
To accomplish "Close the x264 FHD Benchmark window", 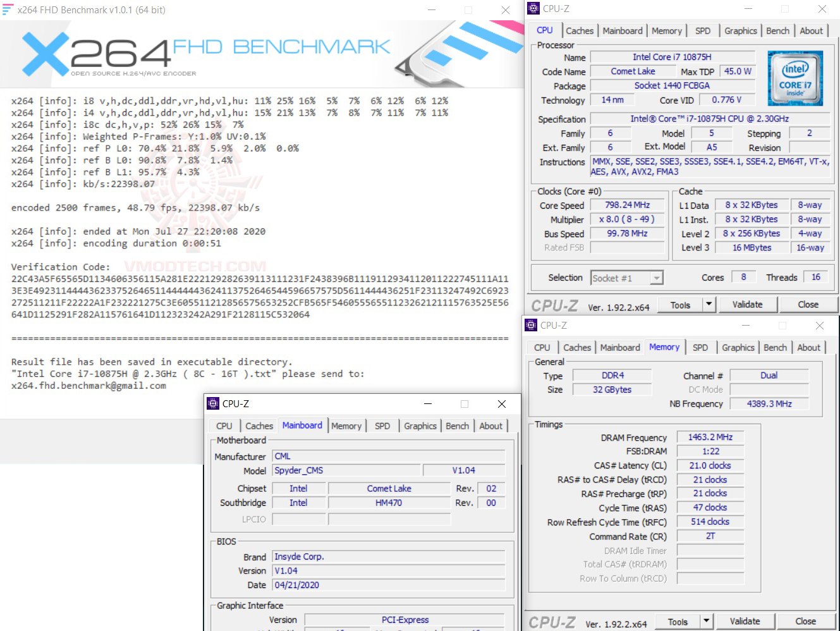I will [x=506, y=10].
